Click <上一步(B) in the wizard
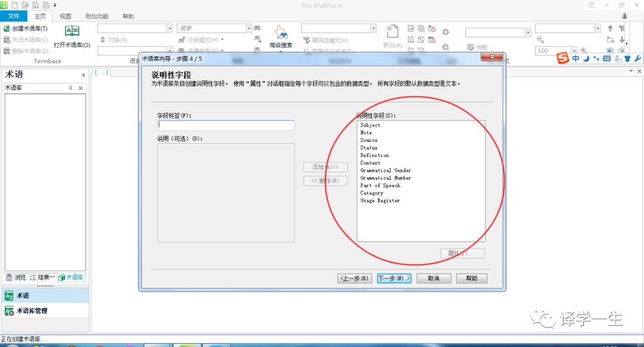644x347 pixels. click(355, 278)
